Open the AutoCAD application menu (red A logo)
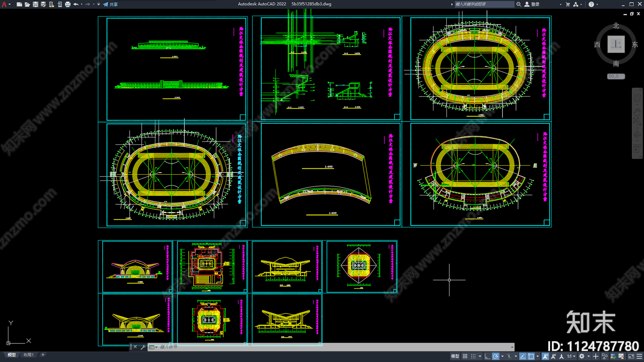 pos(4,4)
